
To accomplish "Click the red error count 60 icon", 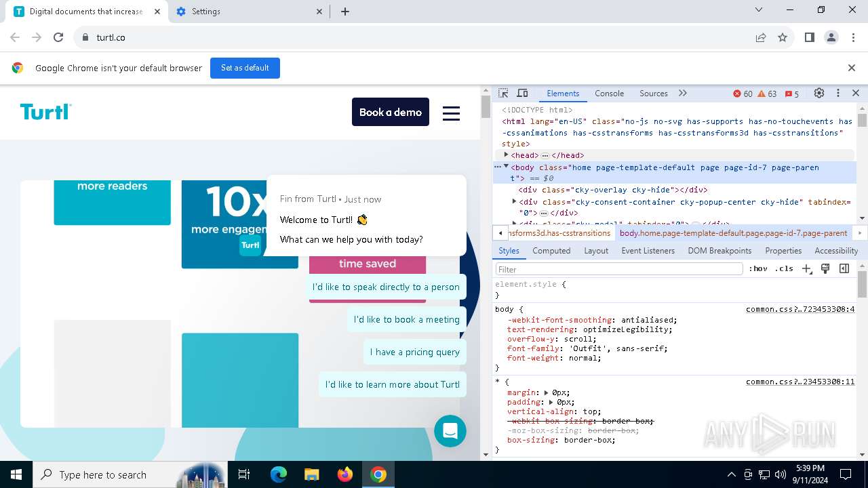I will pyautogui.click(x=743, y=94).
